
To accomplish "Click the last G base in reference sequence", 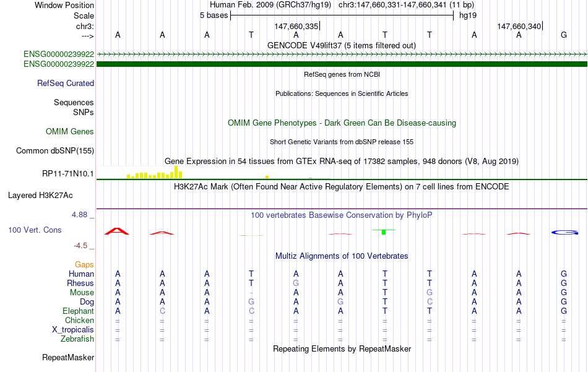I will [x=564, y=35].
